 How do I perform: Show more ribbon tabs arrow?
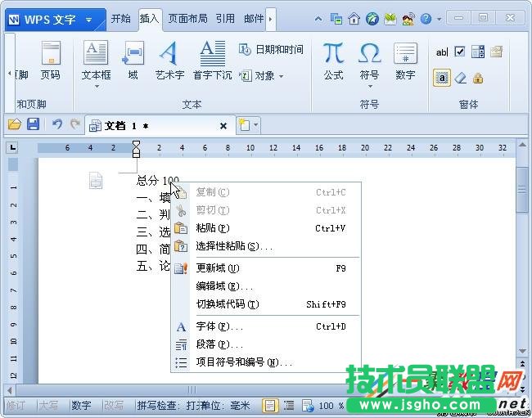point(270,19)
